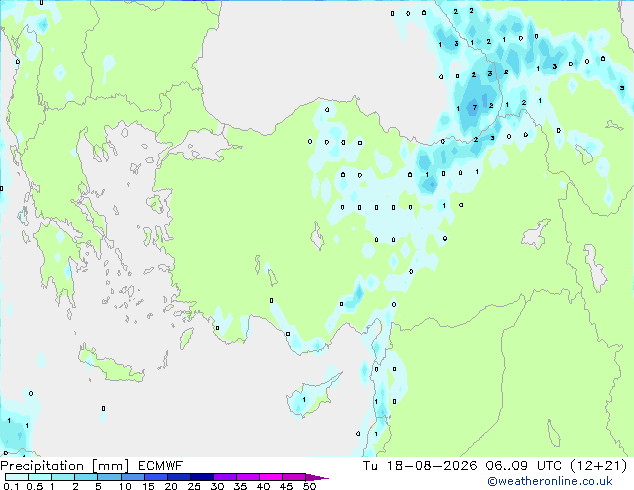This screenshot has width=634, height=490.
Task: Click the 'ECMWF' model label
Action: click(x=161, y=466)
